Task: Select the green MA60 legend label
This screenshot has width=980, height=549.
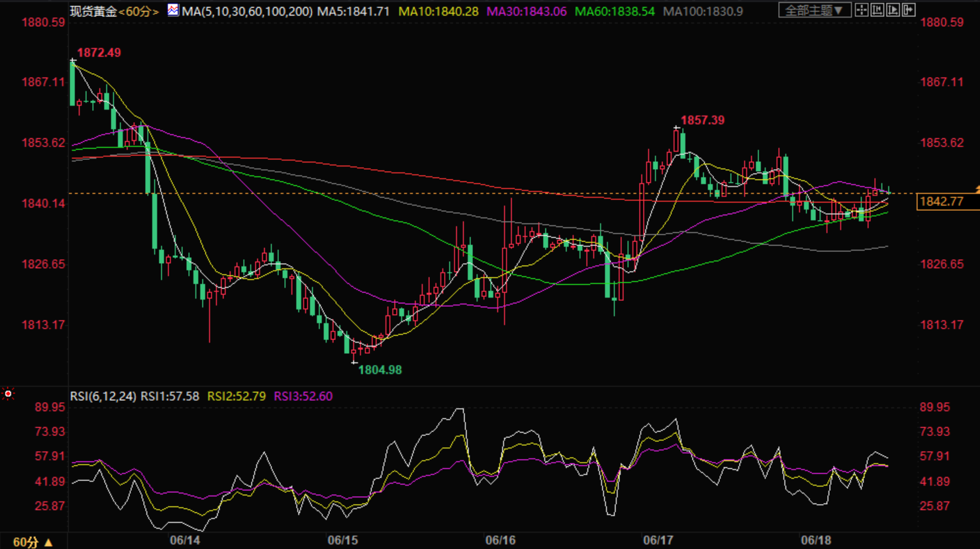Action: click(x=614, y=12)
